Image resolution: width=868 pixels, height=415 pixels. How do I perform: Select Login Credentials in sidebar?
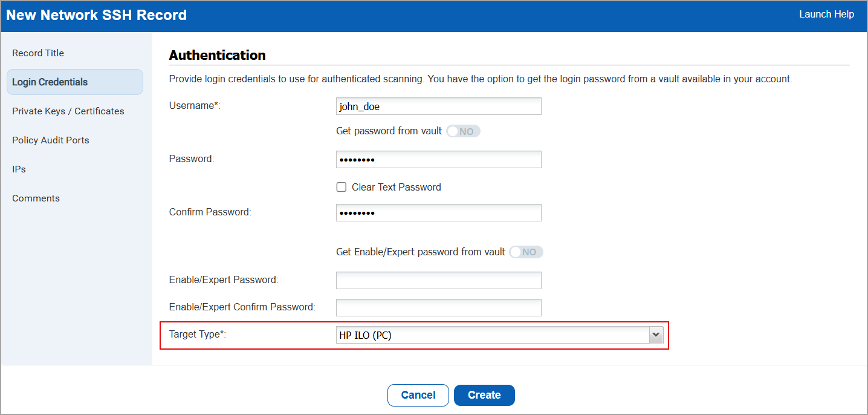tap(50, 82)
